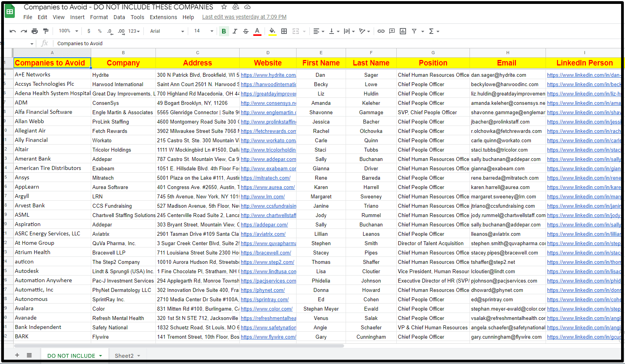Open text wrapping dropdown

click(349, 31)
